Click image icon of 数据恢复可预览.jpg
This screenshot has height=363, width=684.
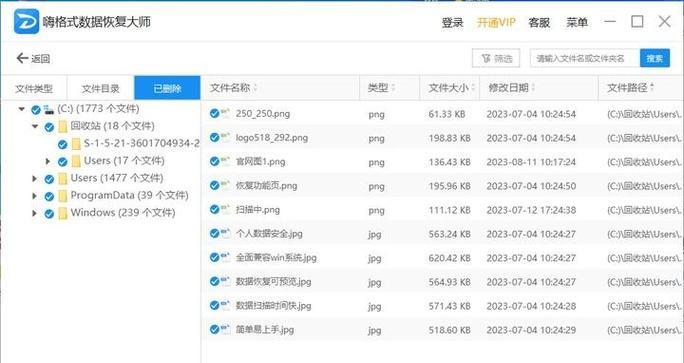pyautogui.click(x=226, y=281)
